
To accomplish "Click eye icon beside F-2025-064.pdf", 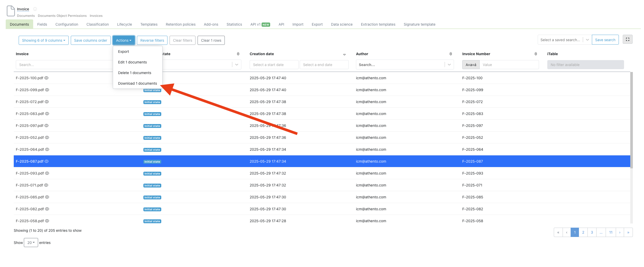I will [x=47, y=149].
